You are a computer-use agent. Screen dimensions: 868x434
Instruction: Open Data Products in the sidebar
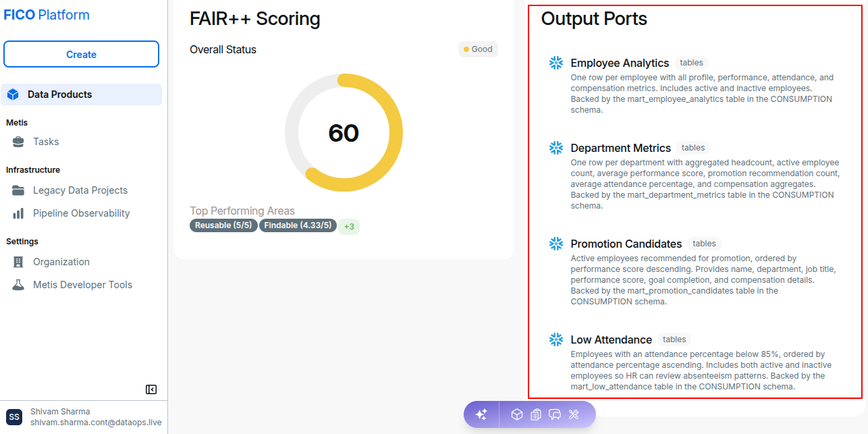pos(81,94)
